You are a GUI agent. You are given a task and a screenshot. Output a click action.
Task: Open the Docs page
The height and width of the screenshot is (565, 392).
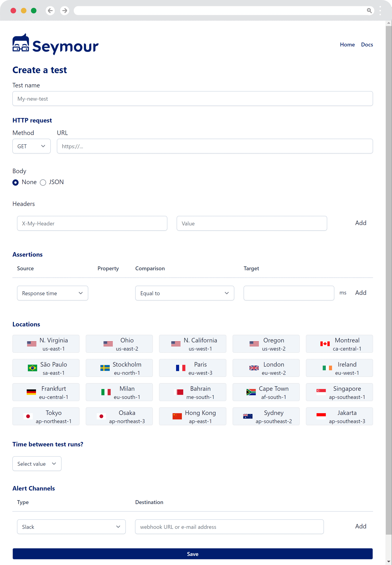tap(367, 45)
